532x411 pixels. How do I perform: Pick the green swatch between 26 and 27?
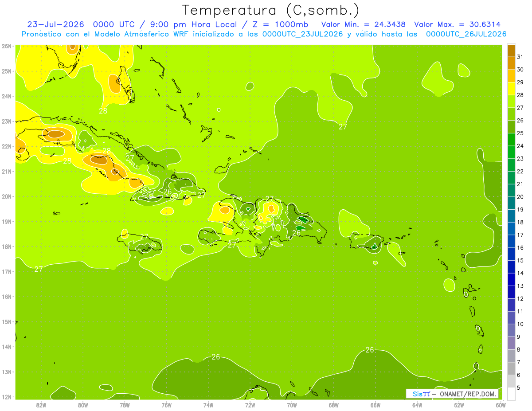point(511,114)
